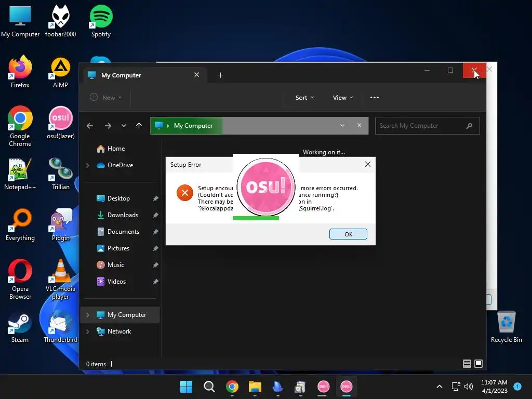
Task: Launch Spotify from the desktop
Action: pyautogui.click(x=101, y=21)
